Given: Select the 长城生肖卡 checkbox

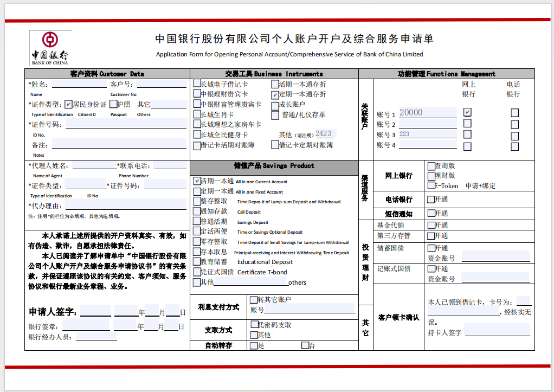Looking at the screenshot, I should [x=197, y=114].
